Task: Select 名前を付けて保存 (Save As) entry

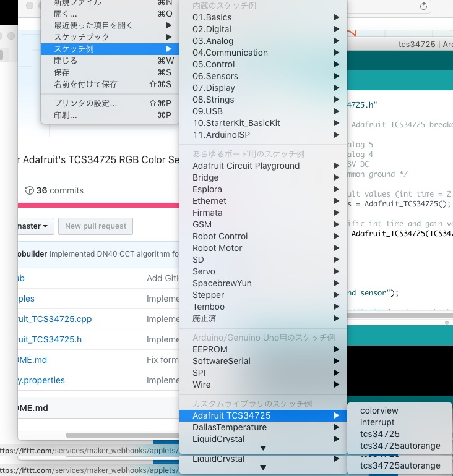Action: [x=110, y=84]
